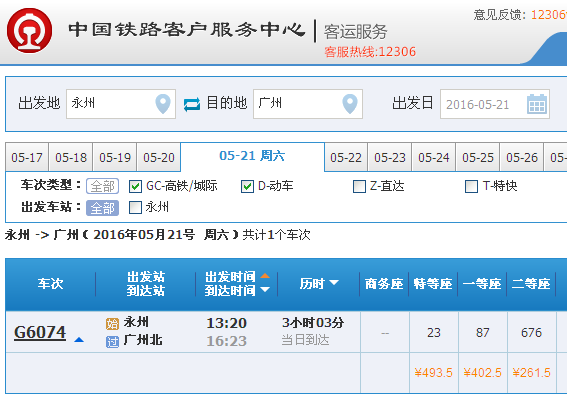The width and height of the screenshot is (567, 399).
Task: Uncheck GC-高铁/城际 train type
Action: pyautogui.click(x=135, y=187)
